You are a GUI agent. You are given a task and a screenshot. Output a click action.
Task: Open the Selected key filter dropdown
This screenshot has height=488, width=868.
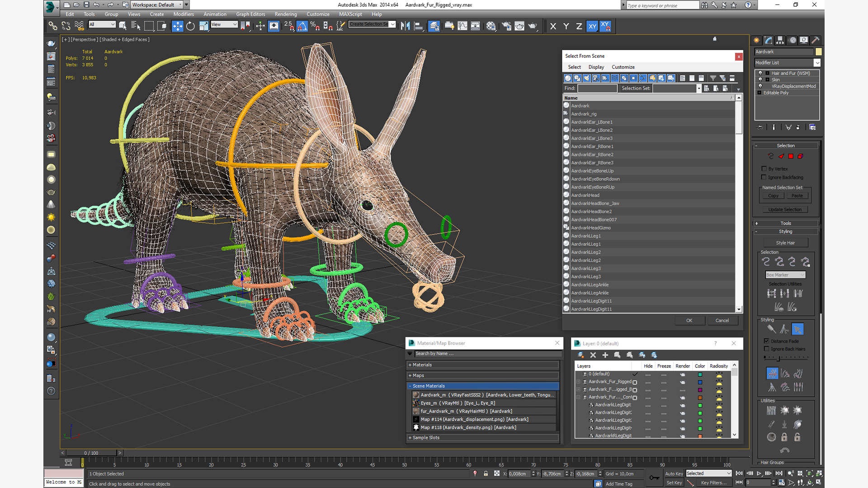(x=708, y=473)
